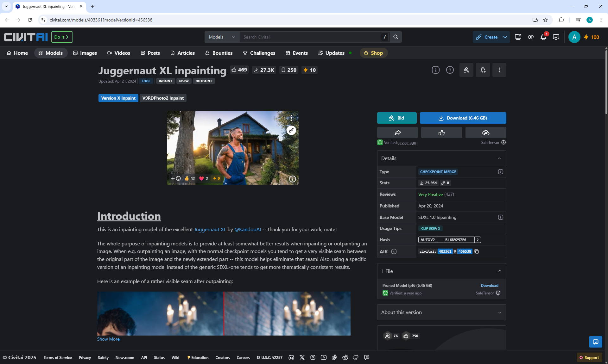Like this model with thumbs-up button

tap(441, 133)
